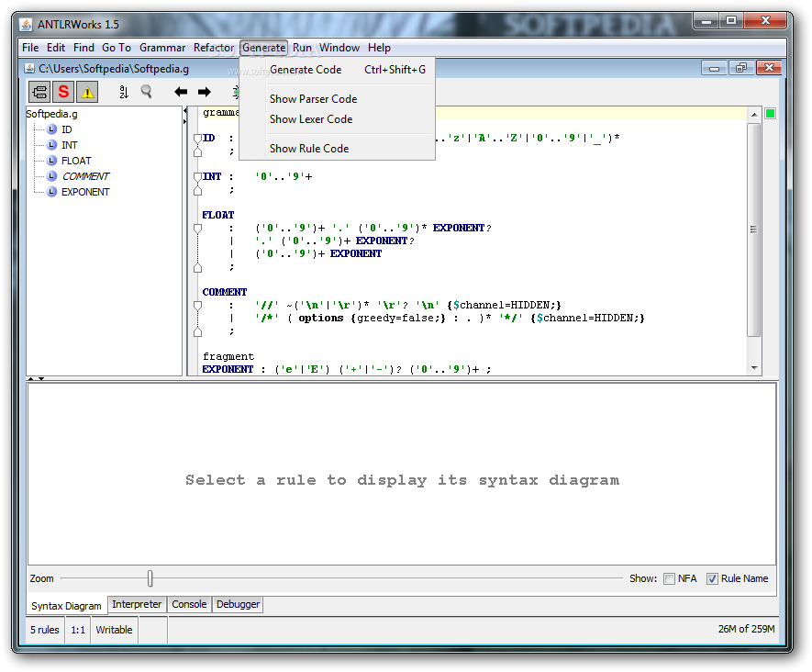Click the FLOAT rule's lower fold marker
Image resolution: width=812 pixels, height=672 pixels.
(197, 267)
